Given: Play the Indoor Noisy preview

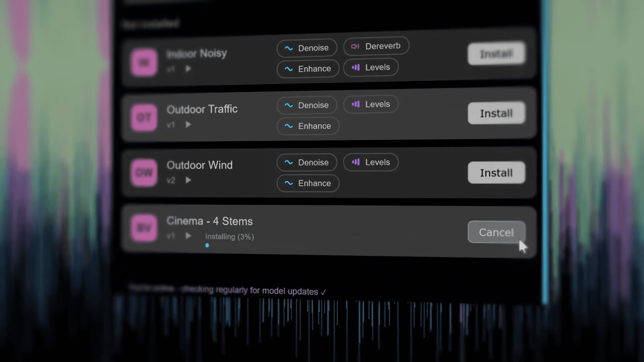Looking at the screenshot, I should tap(188, 69).
